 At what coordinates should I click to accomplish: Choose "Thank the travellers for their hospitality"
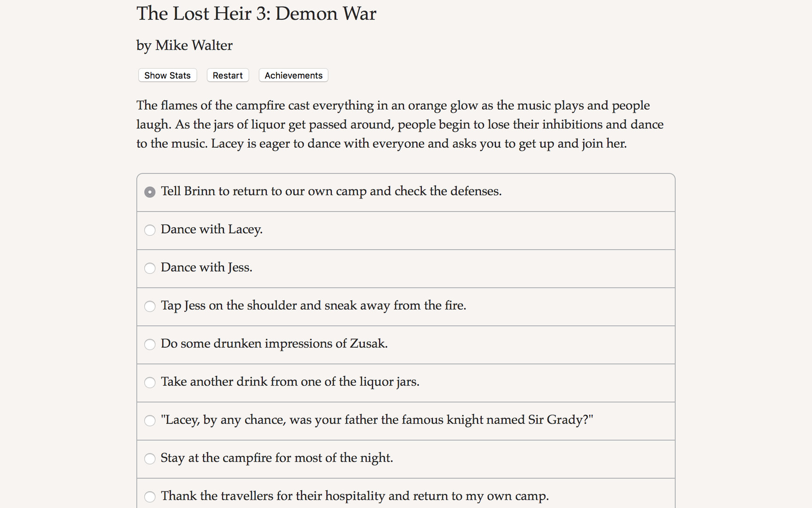coord(149,497)
